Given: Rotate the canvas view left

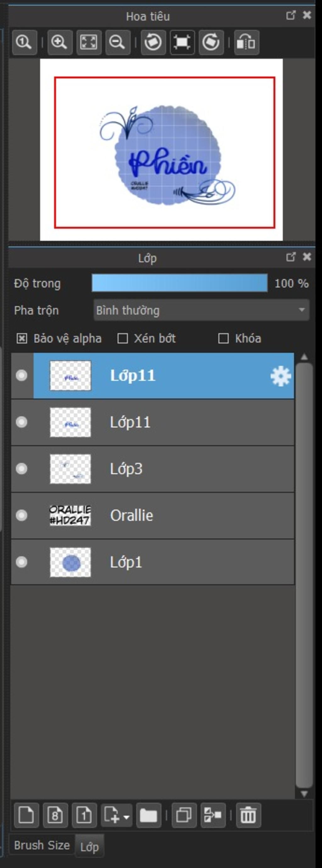Looking at the screenshot, I should click(x=153, y=42).
